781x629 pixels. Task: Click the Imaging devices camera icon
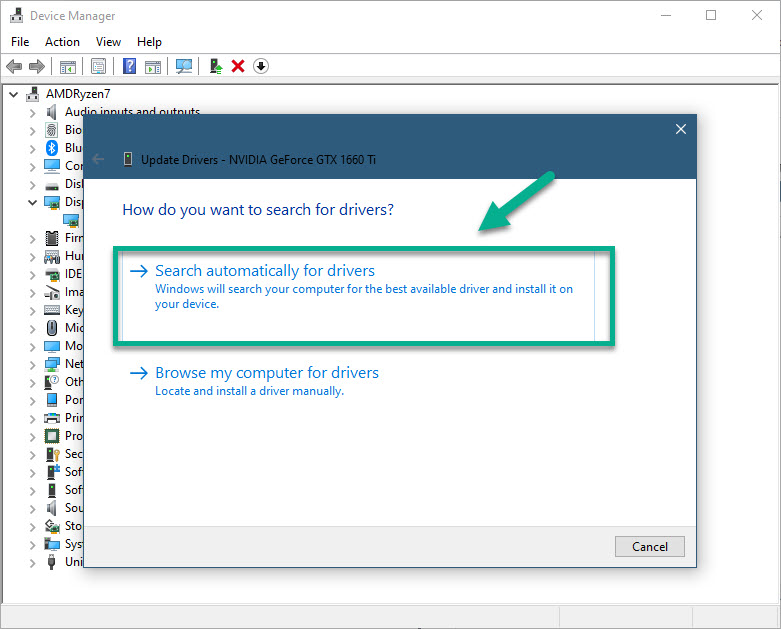tap(52, 293)
